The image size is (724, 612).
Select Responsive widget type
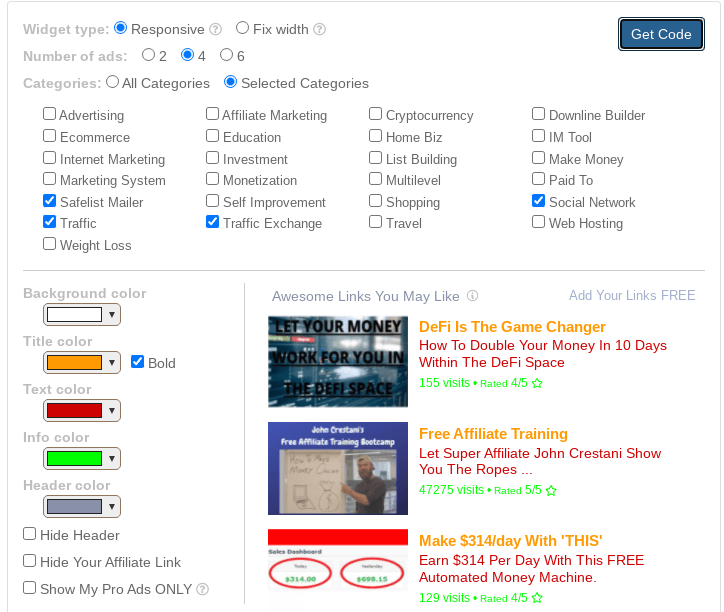pyautogui.click(x=121, y=28)
